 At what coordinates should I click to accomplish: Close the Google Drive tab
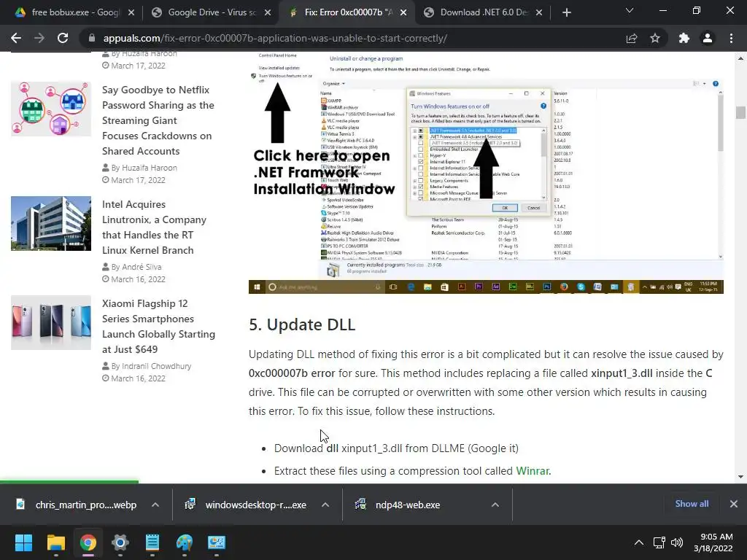[268, 12]
